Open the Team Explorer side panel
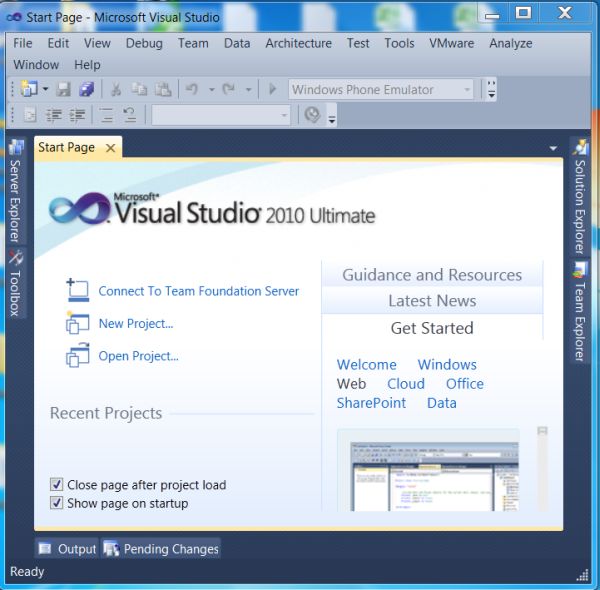600x590 pixels. (580, 311)
